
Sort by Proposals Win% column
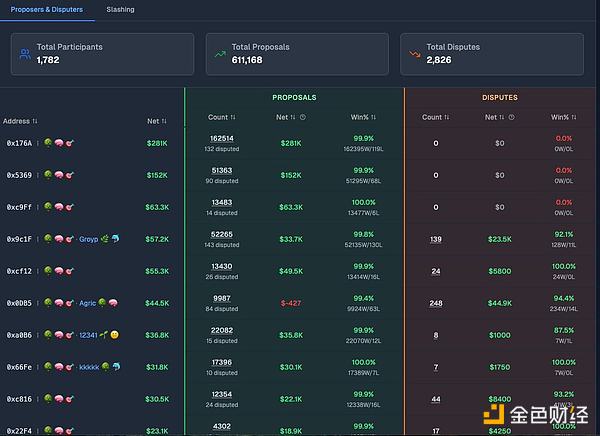[363, 117]
